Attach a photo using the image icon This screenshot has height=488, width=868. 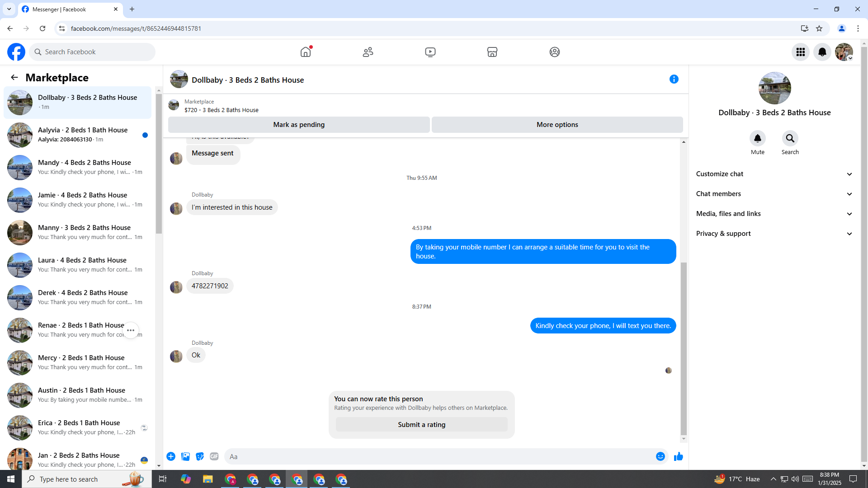tap(185, 456)
